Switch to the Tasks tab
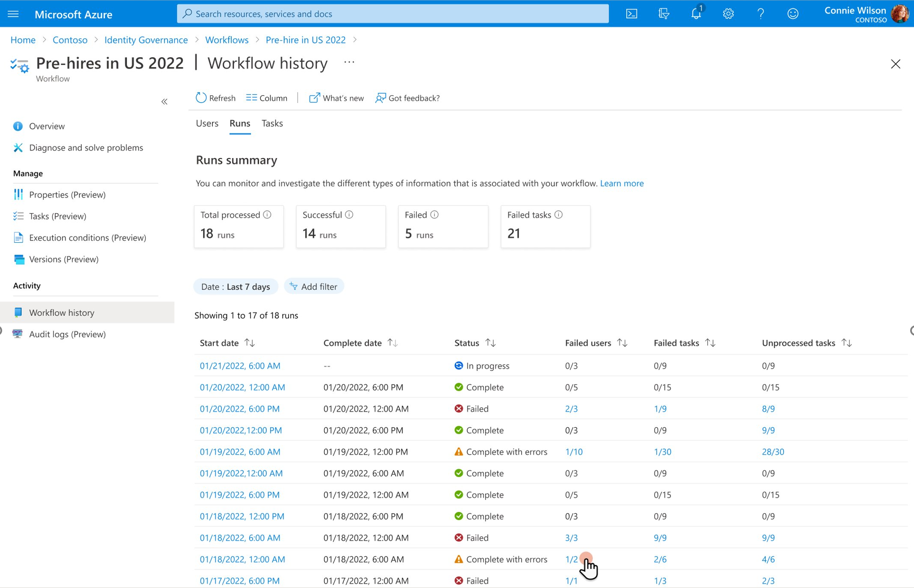 272,123
